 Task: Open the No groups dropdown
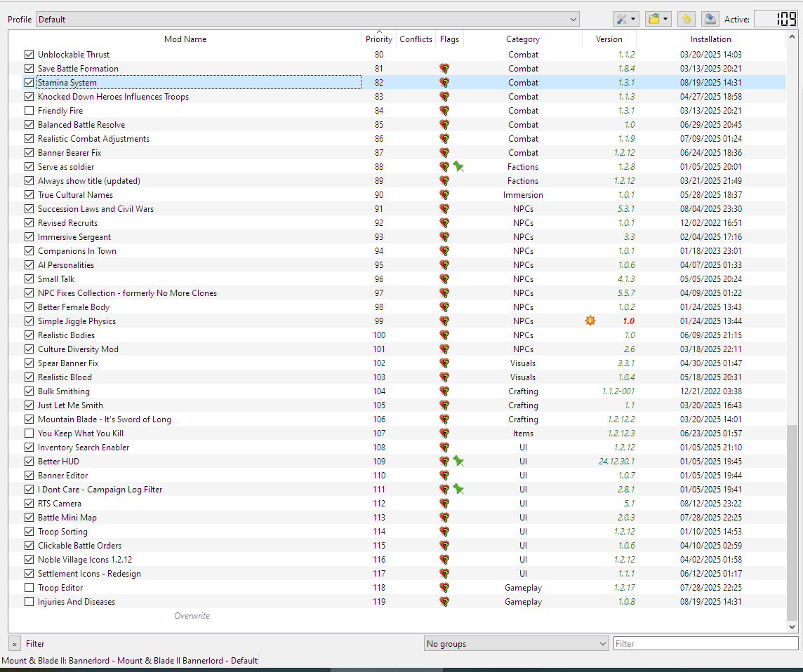[516, 644]
